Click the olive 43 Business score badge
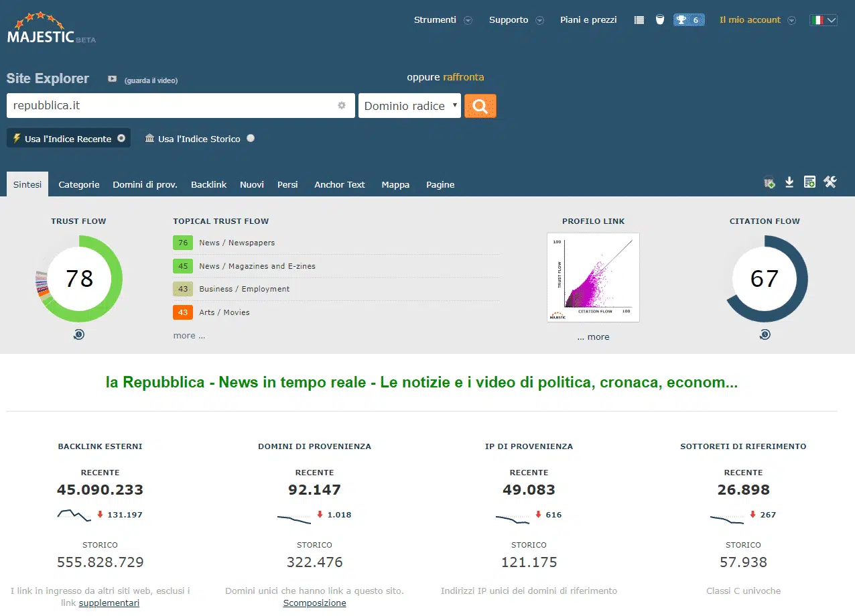Screen dimensions: 855x616 point(183,289)
